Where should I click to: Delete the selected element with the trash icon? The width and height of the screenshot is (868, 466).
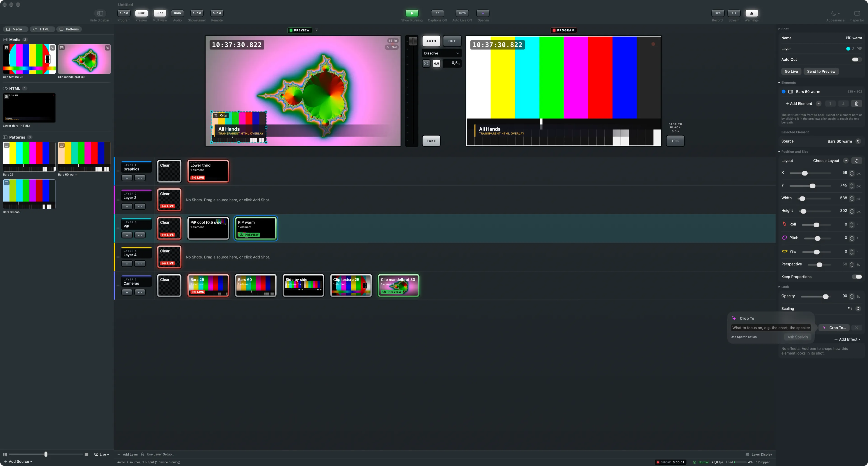click(856, 104)
